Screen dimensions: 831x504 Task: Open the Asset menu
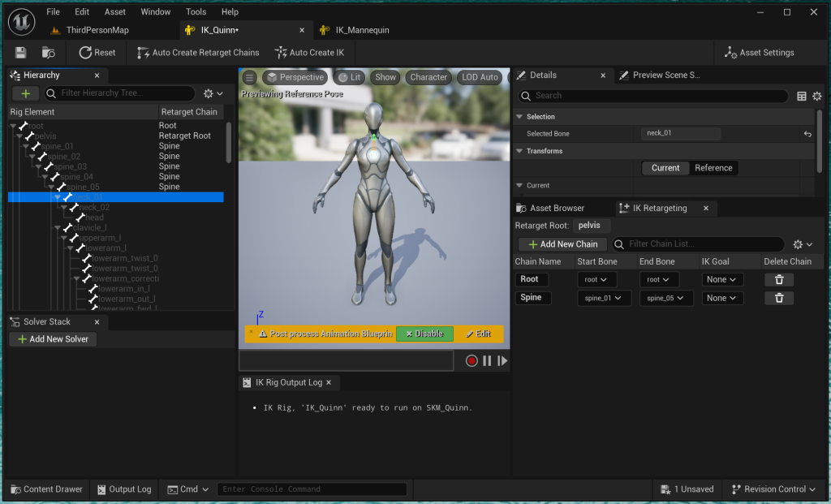click(x=115, y=11)
